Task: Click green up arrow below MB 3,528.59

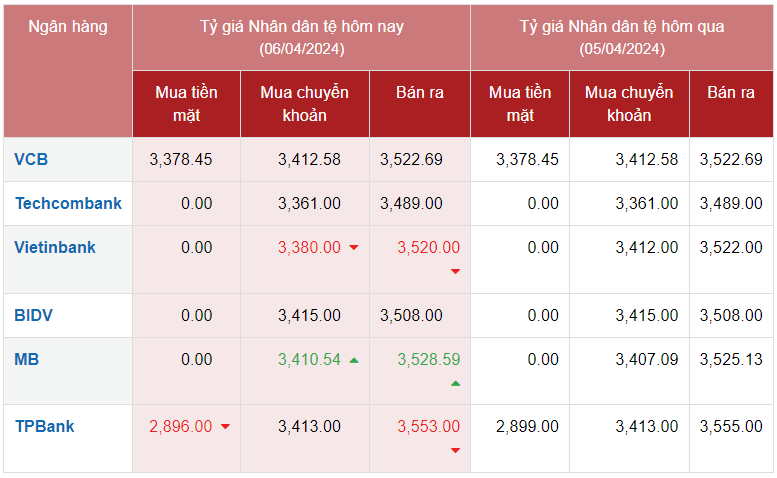Action: [x=455, y=383]
